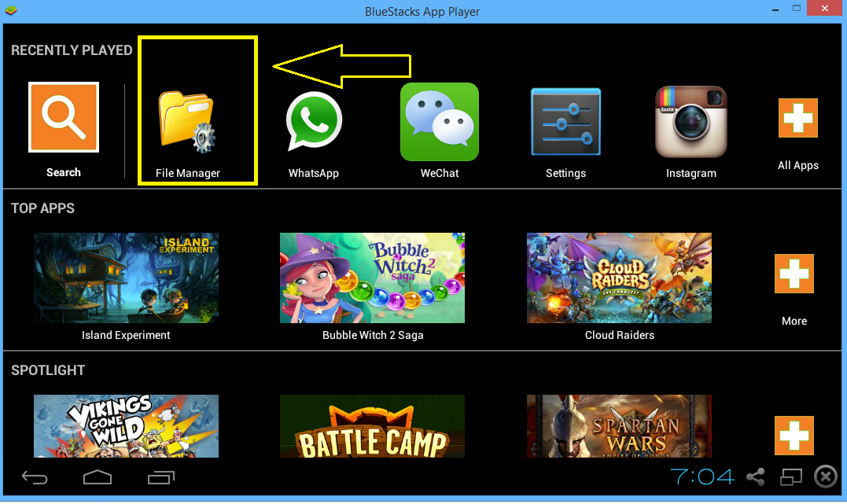Image resolution: width=847 pixels, height=504 pixels.
Task: Click the plus icon in Spotlight row
Action: coord(794,436)
